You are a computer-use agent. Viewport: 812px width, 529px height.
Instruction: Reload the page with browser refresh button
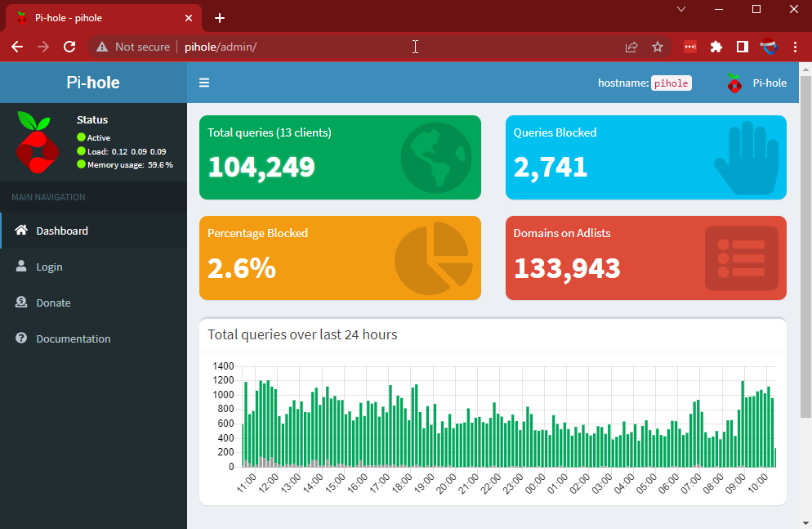pyautogui.click(x=69, y=47)
